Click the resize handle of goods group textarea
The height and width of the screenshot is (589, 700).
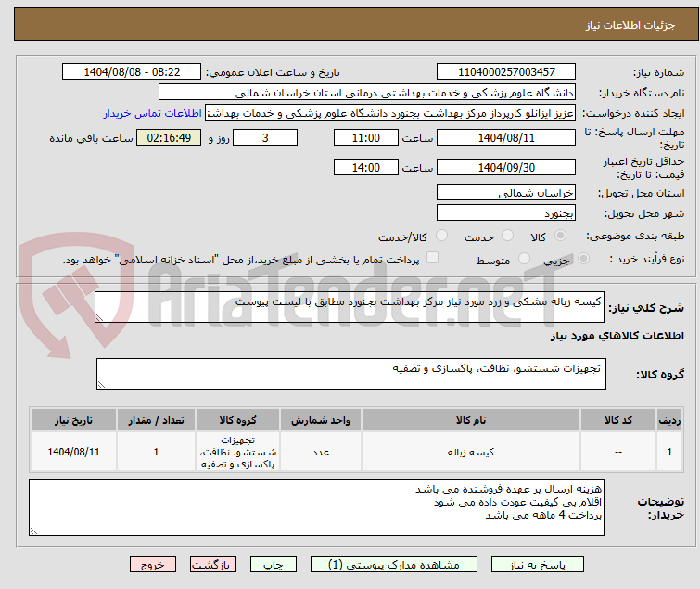[101, 385]
